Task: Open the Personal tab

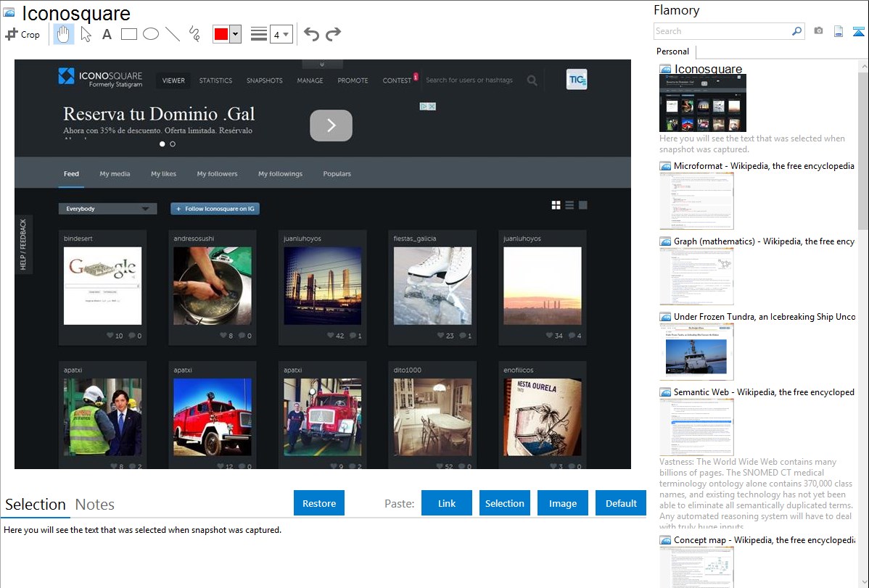Action: [x=673, y=51]
